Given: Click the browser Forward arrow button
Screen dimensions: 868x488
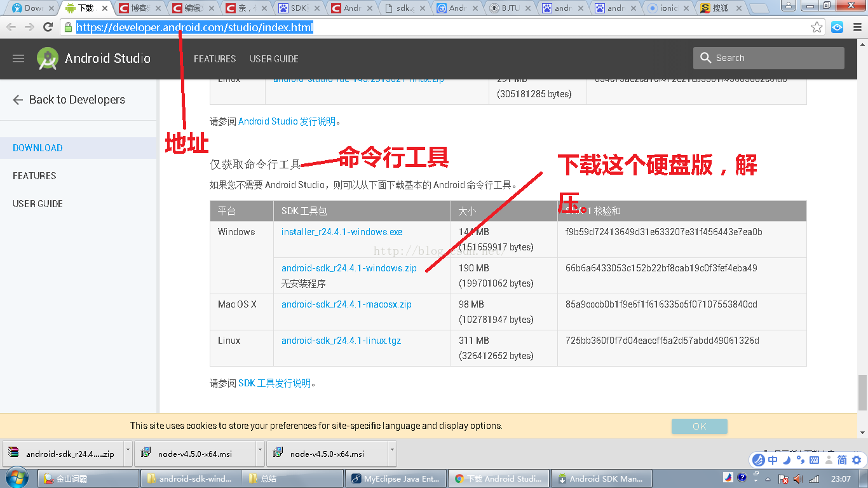Looking at the screenshot, I should [x=29, y=27].
